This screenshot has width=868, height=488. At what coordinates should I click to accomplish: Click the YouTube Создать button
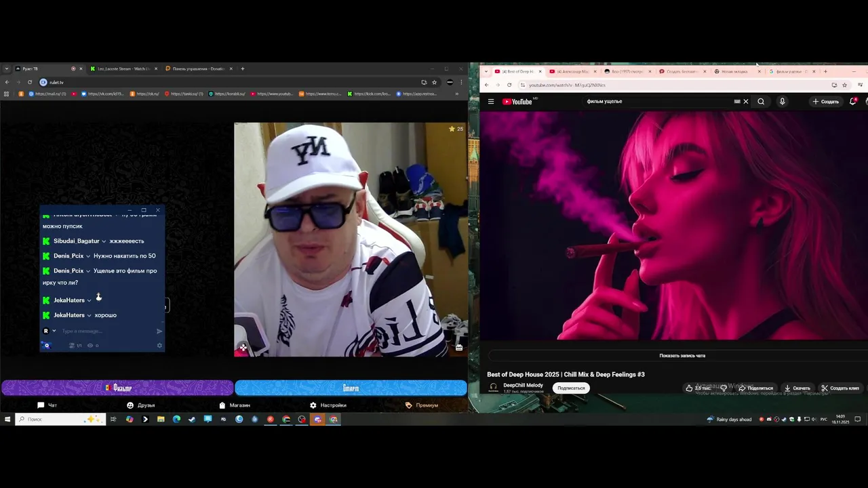[825, 102]
